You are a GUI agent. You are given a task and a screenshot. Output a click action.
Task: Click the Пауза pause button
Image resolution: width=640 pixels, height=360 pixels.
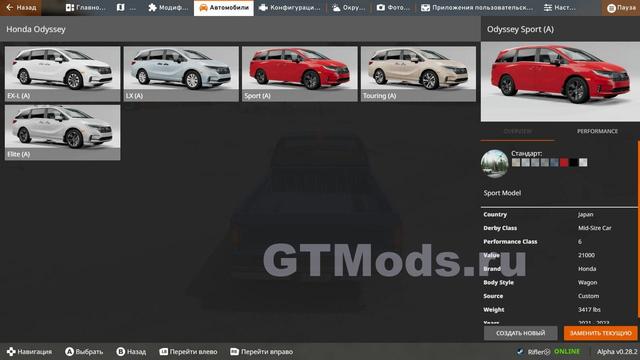pyautogui.click(x=620, y=8)
